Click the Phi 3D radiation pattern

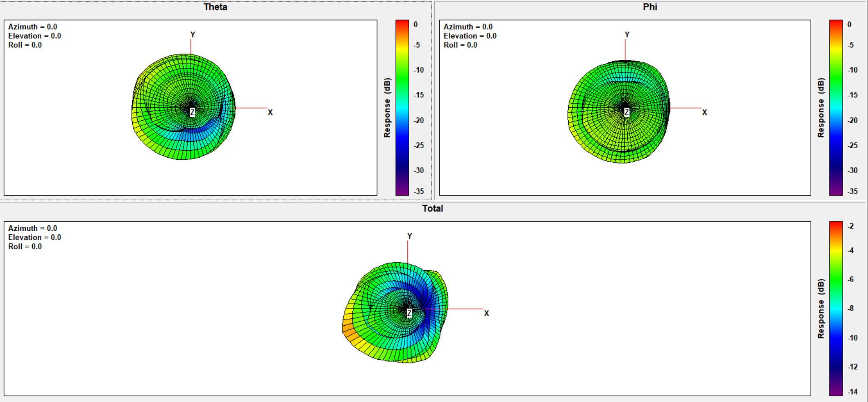pyautogui.click(x=619, y=111)
